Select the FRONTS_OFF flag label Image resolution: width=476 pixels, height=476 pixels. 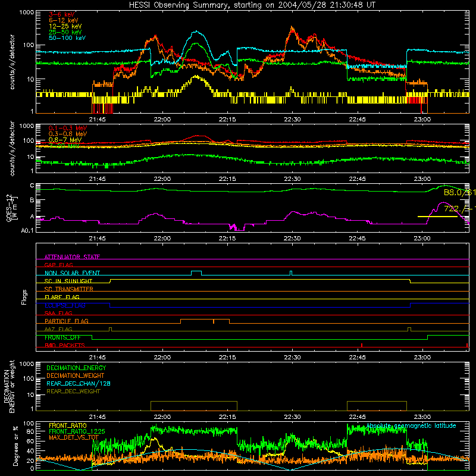pyautogui.click(x=62, y=337)
